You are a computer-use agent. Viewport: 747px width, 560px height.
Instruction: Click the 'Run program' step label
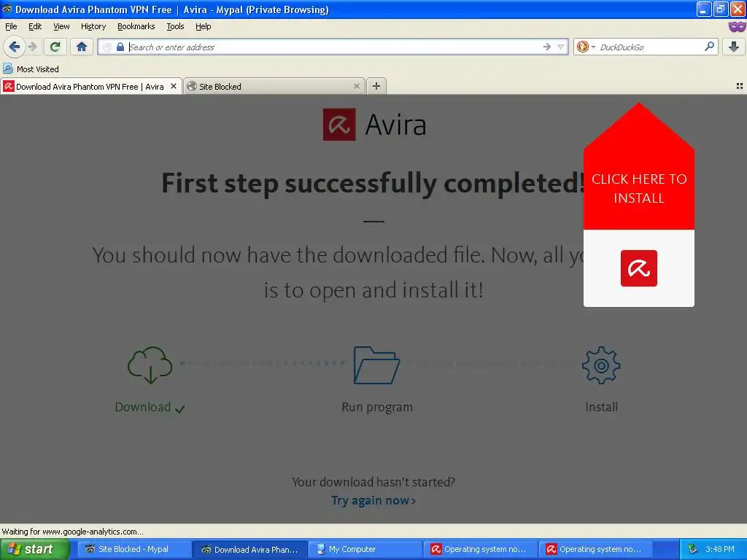coord(377,407)
